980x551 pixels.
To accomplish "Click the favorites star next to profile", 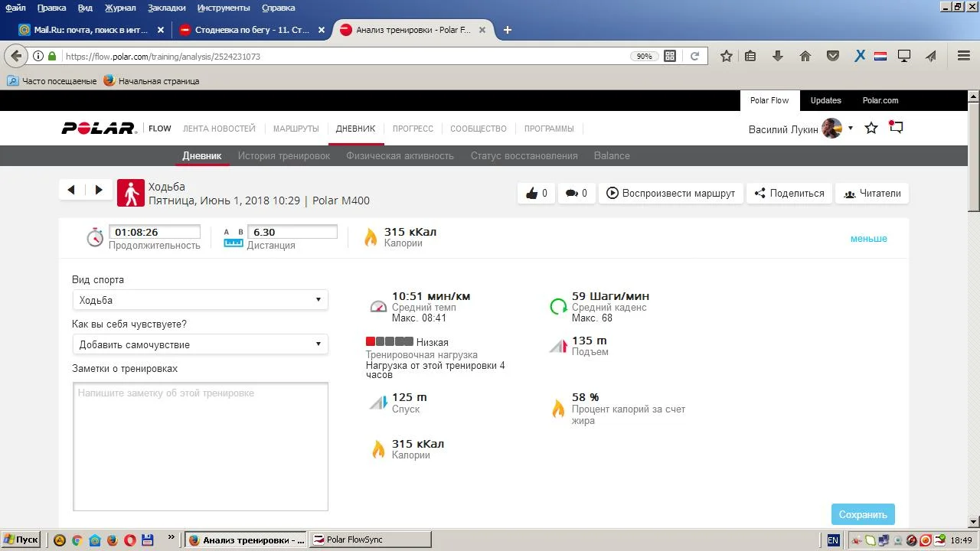I will pyautogui.click(x=871, y=128).
